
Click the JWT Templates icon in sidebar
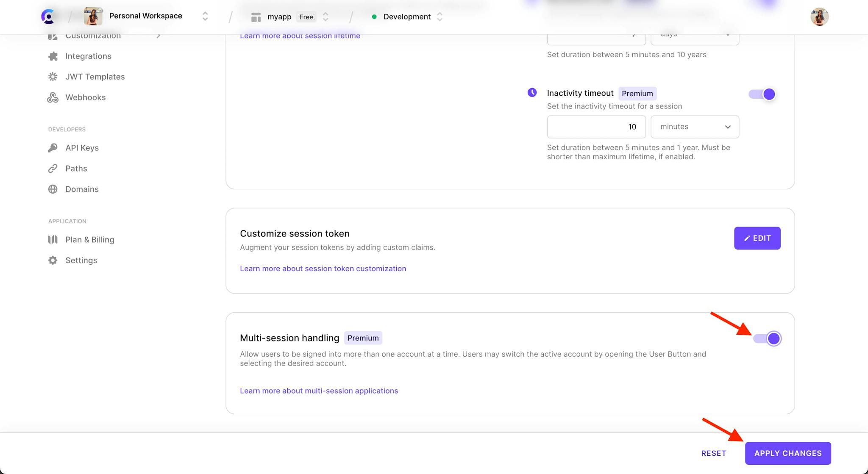pos(53,77)
